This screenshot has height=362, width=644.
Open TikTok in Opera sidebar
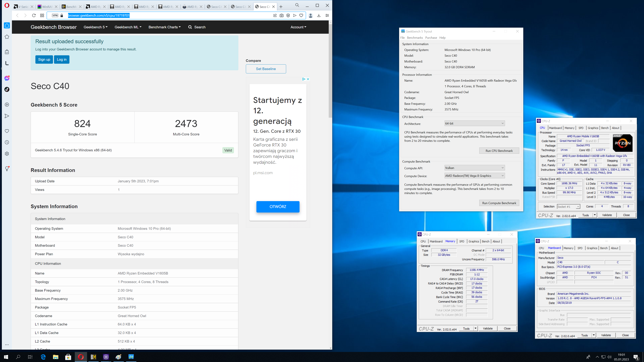pyautogui.click(x=7, y=89)
